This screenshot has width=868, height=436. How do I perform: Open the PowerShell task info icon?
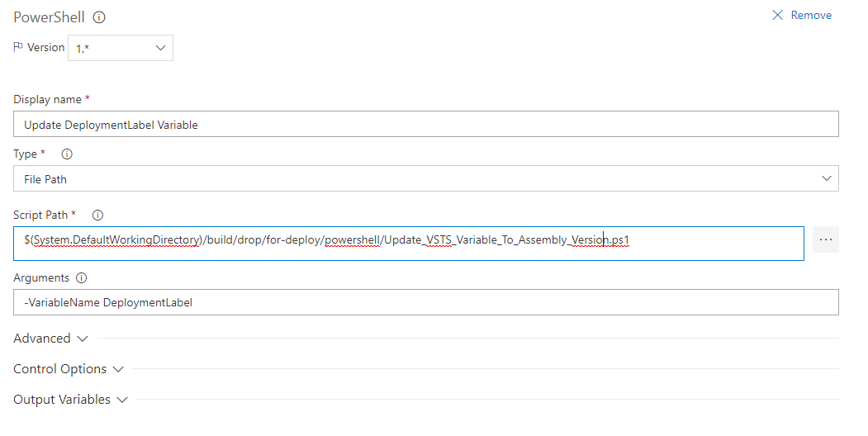(x=99, y=17)
